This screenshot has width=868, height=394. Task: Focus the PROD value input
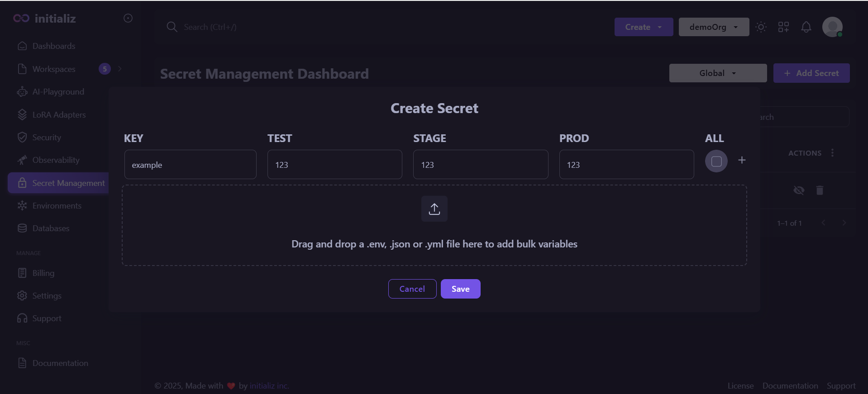pyautogui.click(x=627, y=165)
